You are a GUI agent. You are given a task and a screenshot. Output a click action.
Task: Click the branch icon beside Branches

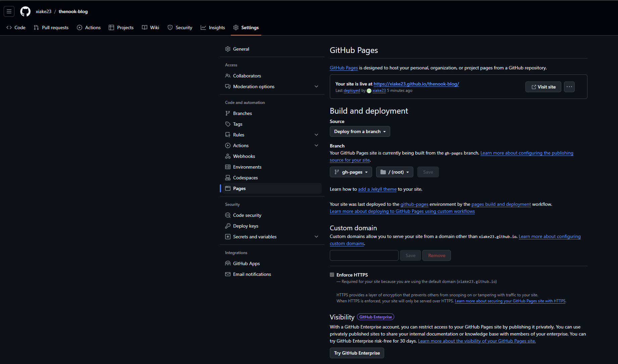(228, 113)
